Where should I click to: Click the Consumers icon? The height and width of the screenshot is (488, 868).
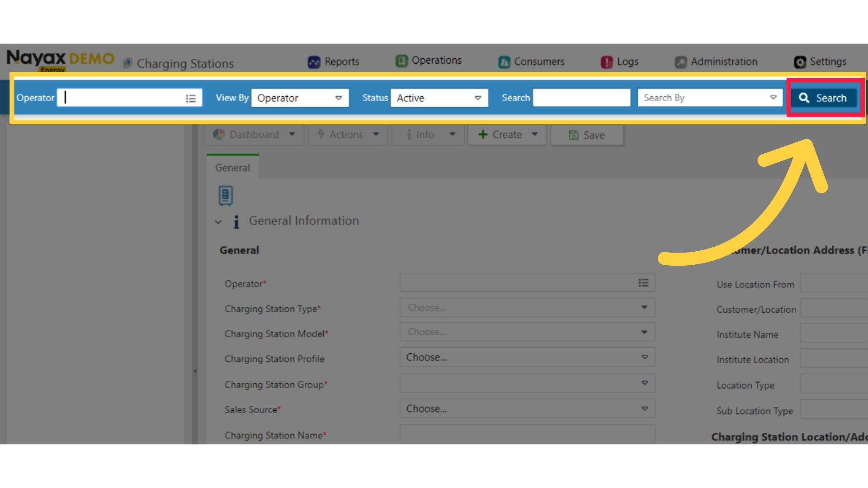(x=504, y=62)
